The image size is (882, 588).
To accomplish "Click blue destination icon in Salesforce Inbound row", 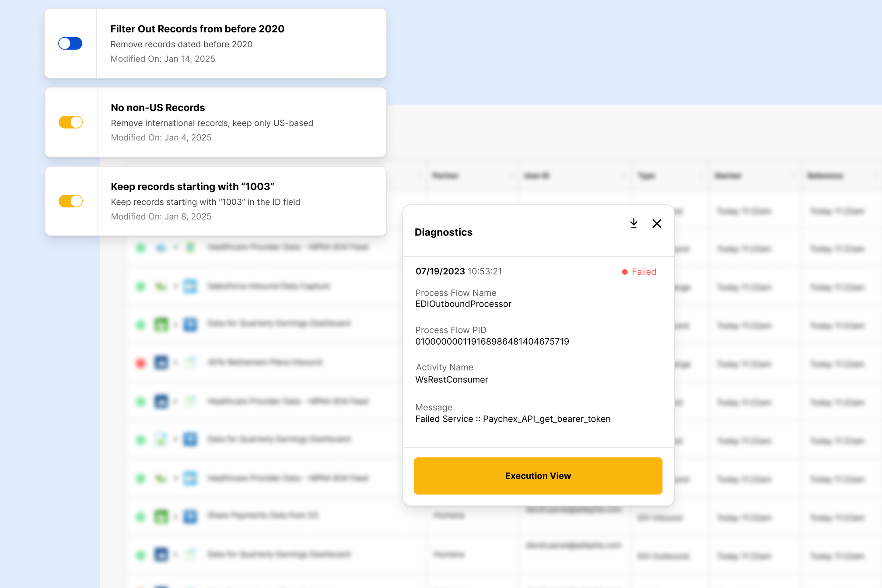I will pyautogui.click(x=190, y=287).
